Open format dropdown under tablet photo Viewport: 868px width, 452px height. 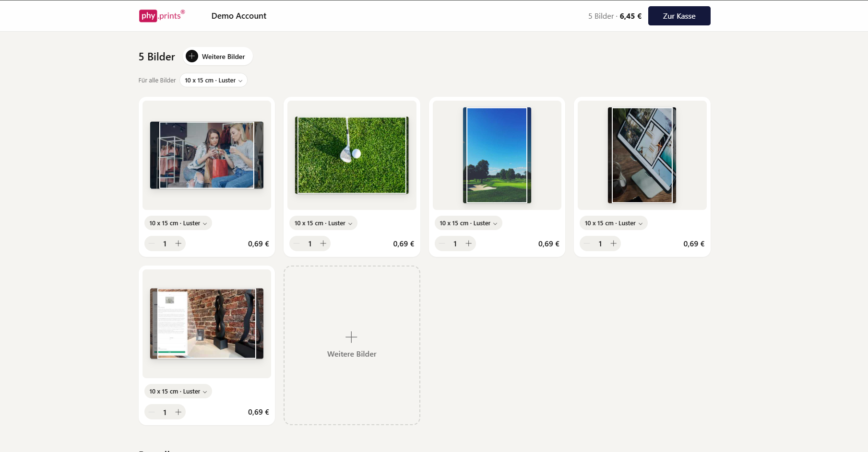614,223
